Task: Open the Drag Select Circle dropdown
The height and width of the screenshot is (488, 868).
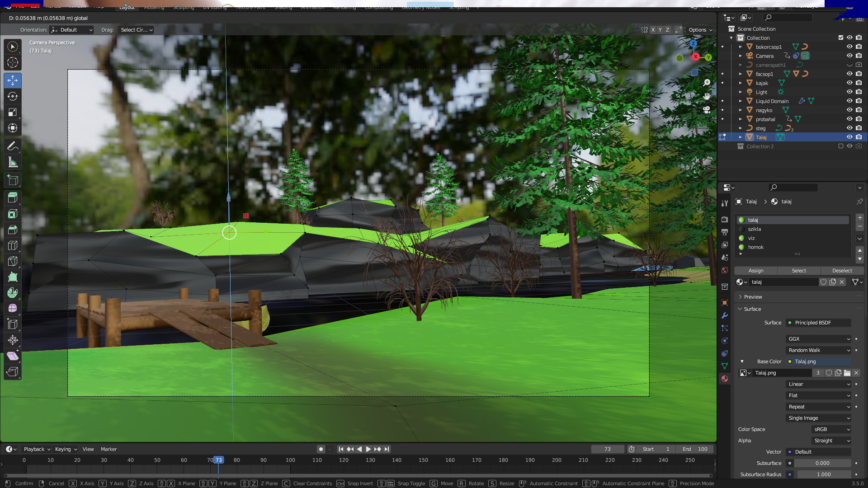Action: [x=136, y=30]
